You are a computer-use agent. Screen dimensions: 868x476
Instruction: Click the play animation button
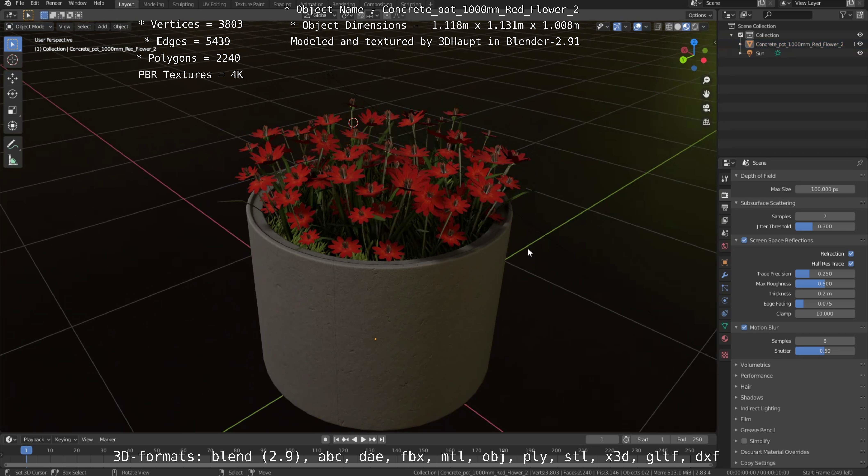[363, 439]
